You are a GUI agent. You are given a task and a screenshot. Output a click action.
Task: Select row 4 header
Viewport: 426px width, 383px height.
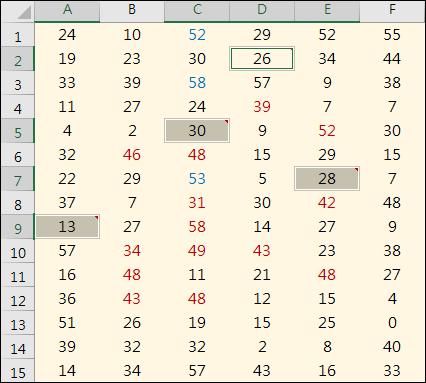18,107
